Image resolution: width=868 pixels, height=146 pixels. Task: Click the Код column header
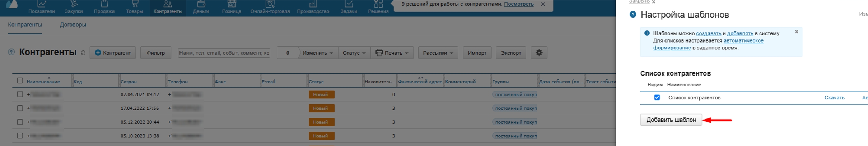(78, 82)
